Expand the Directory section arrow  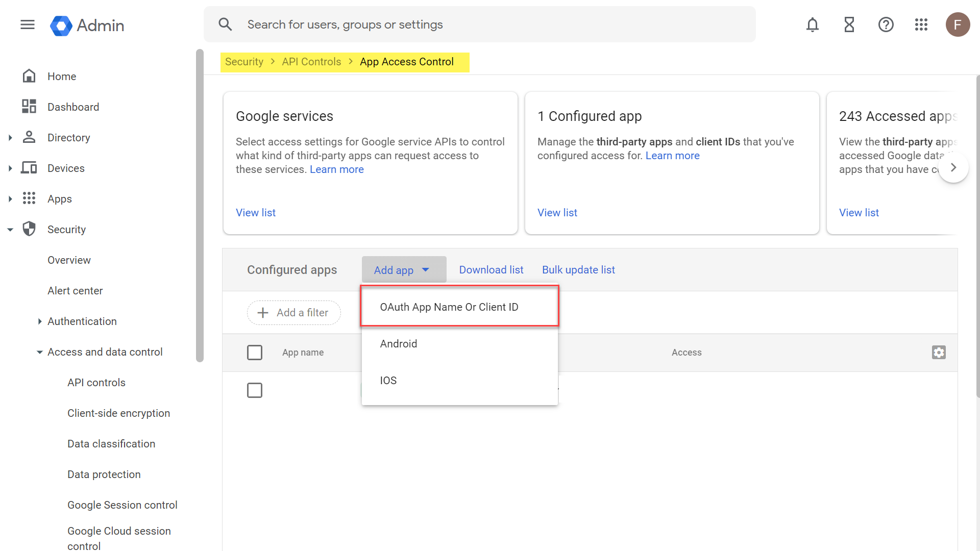point(10,137)
